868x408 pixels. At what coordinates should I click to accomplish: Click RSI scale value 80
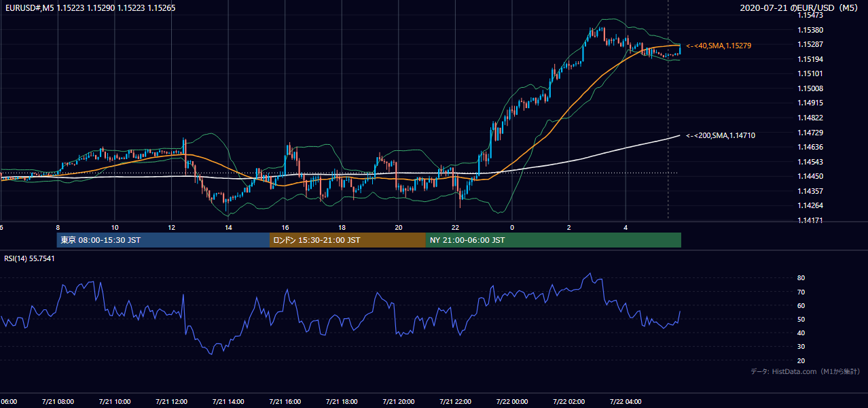click(x=801, y=278)
